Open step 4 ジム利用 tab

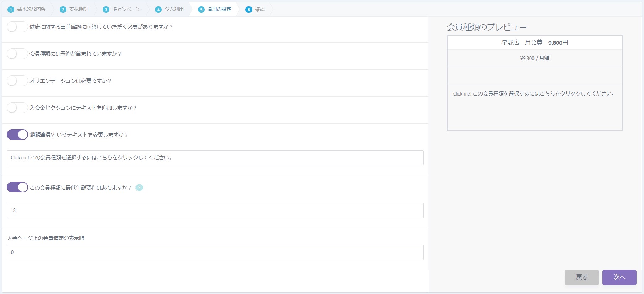click(170, 9)
